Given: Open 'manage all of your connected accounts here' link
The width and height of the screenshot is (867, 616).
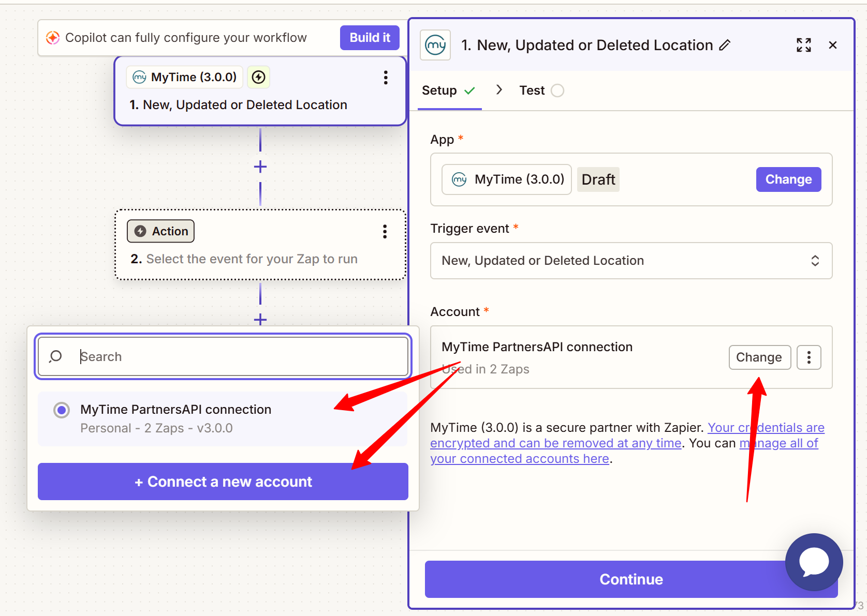Looking at the screenshot, I should pyautogui.click(x=624, y=451).
